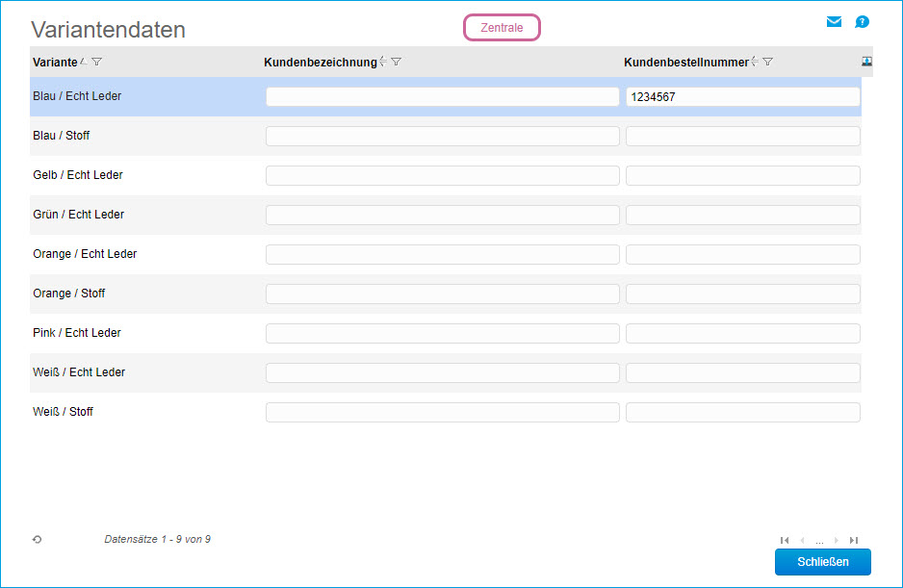Go to the previous page arrow
The width and height of the screenshot is (903, 588).
[x=802, y=541]
